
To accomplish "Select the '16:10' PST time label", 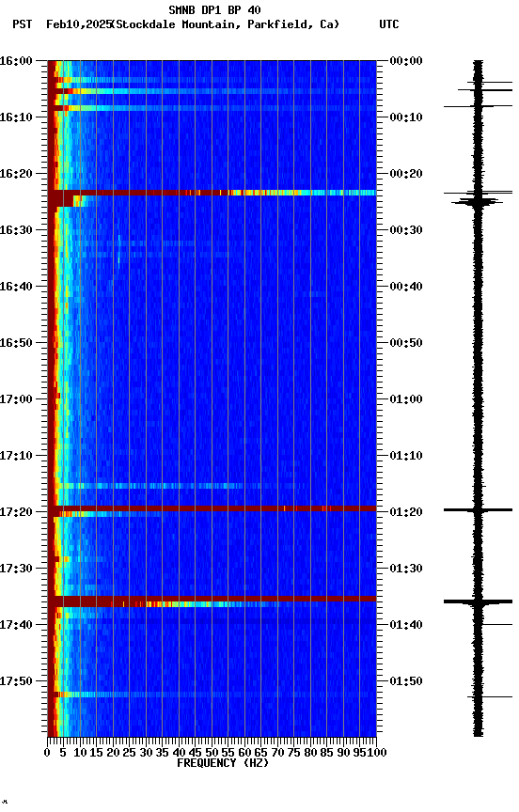I will 16,117.
